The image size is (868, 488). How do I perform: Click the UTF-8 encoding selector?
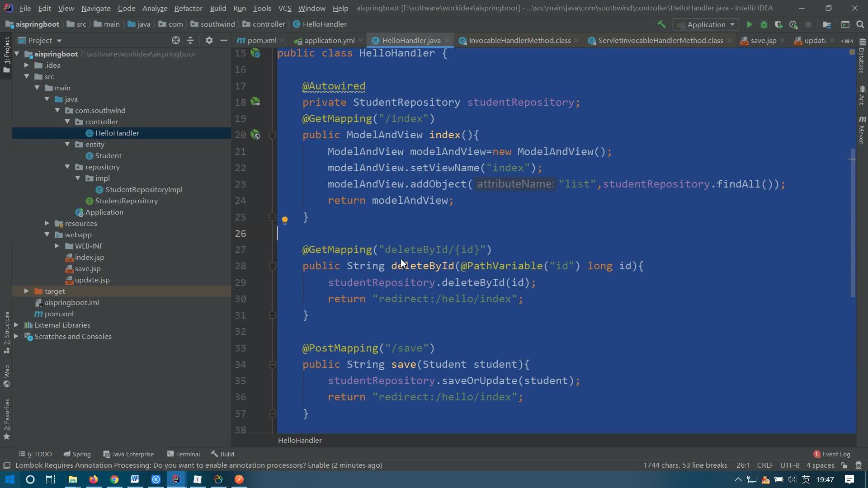point(790,465)
